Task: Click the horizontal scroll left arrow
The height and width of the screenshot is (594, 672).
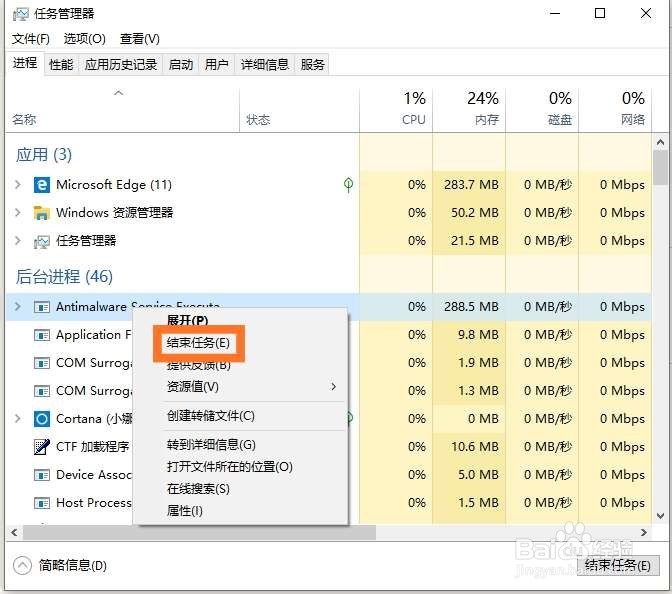Action: (x=15, y=533)
